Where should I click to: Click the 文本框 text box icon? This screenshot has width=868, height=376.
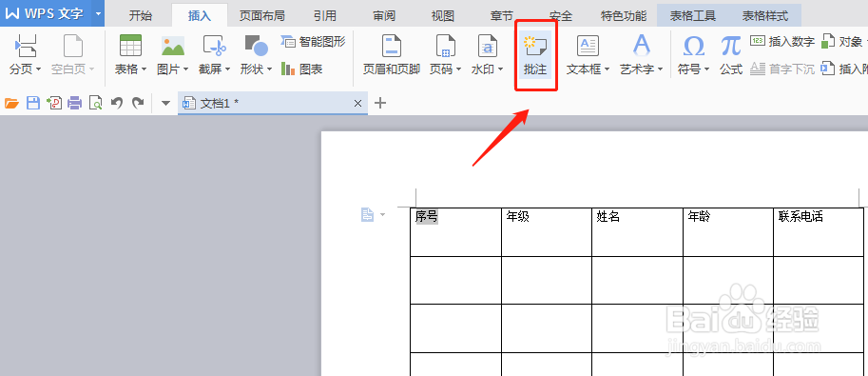click(588, 46)
